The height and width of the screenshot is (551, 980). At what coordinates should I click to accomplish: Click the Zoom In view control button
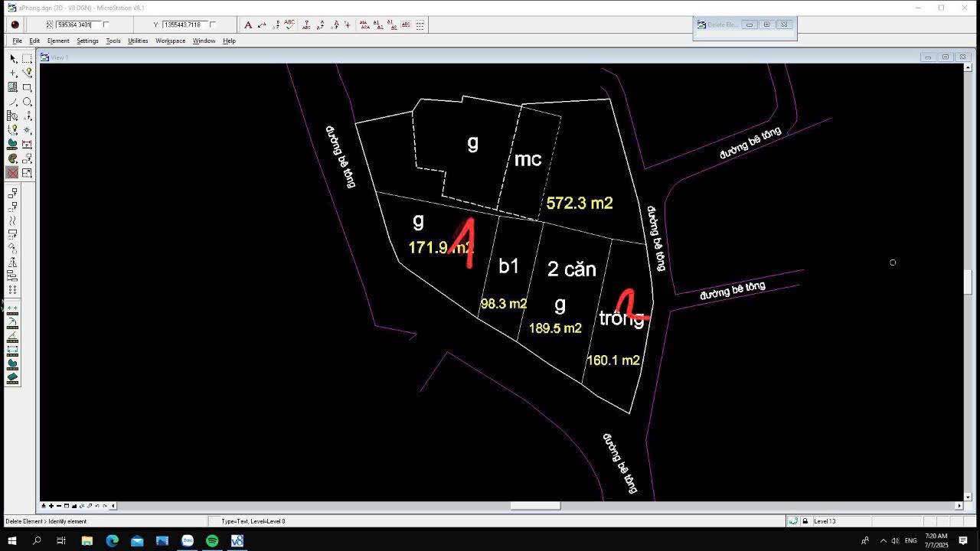click(51, 506)
